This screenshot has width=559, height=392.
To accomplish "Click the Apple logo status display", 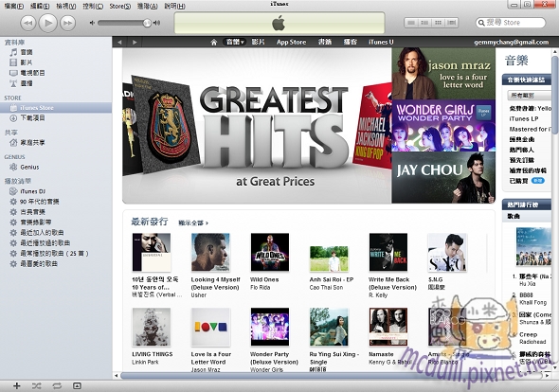I will (279, 23).
